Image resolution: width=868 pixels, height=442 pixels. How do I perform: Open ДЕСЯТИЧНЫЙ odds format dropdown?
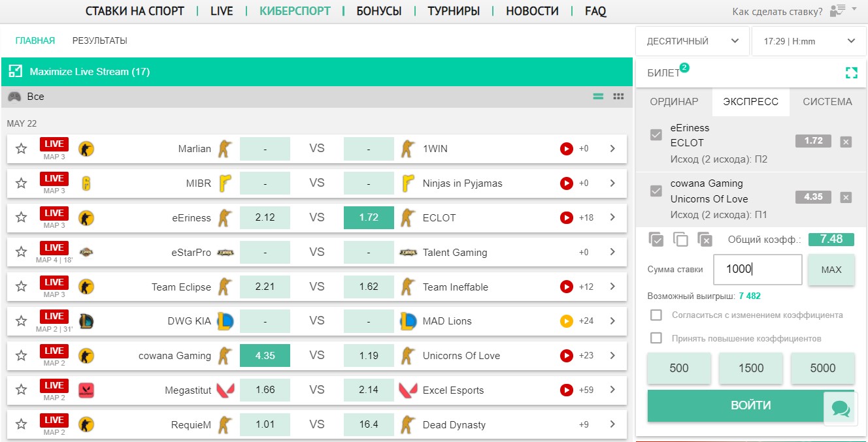tap(692, 41)
